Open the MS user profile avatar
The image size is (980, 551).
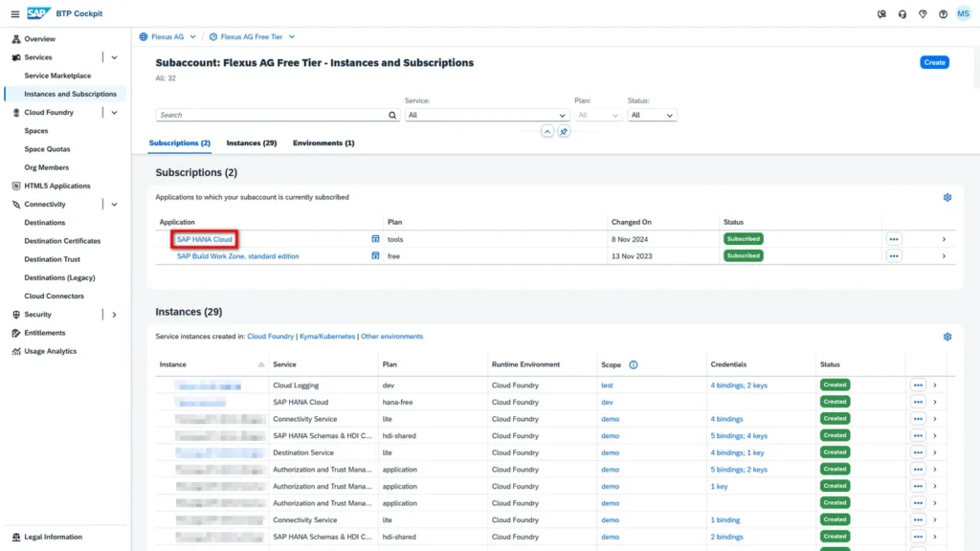pyautogui.click(x=964, y=13)
